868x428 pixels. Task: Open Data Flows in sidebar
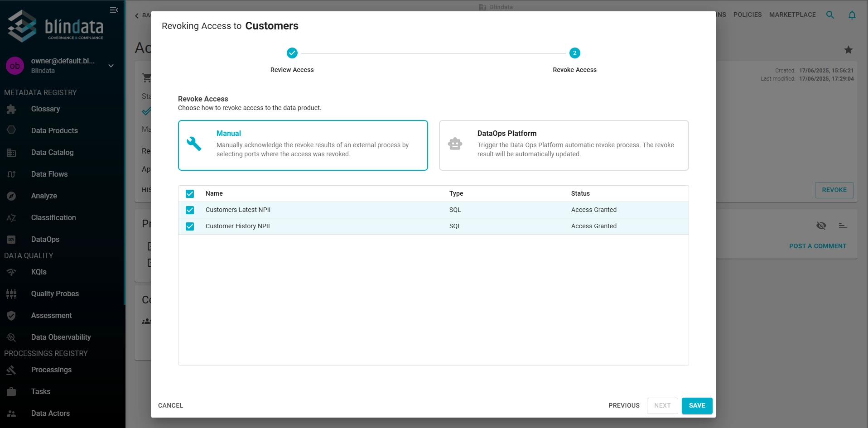pos(49,174)
